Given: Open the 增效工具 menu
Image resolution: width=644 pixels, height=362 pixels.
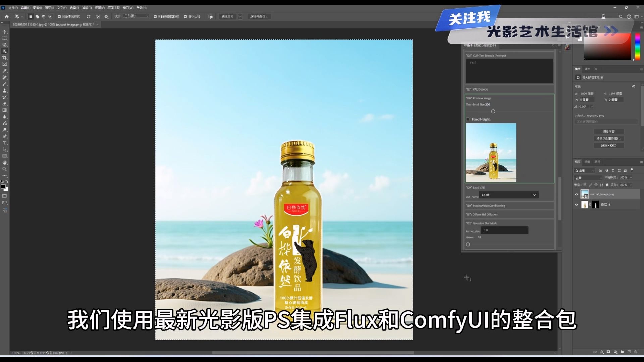Looking at the screenshot, I should pyautogui.click(x=114, y=8).
